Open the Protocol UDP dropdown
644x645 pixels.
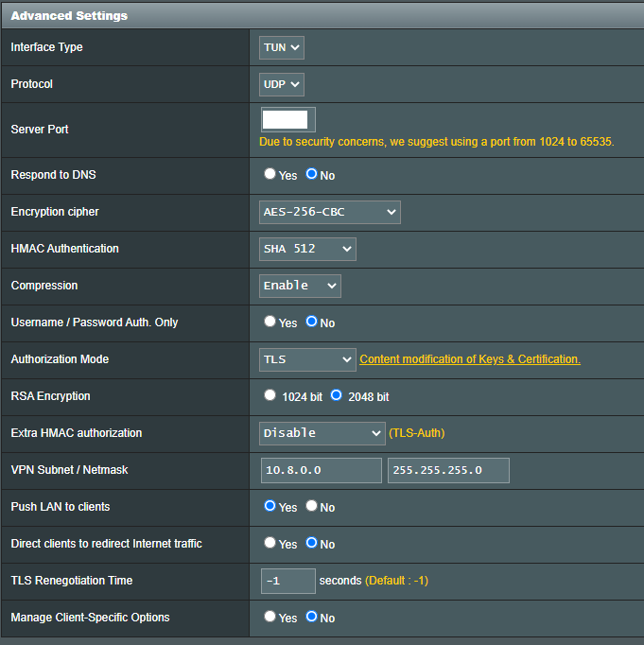(282, 84)
